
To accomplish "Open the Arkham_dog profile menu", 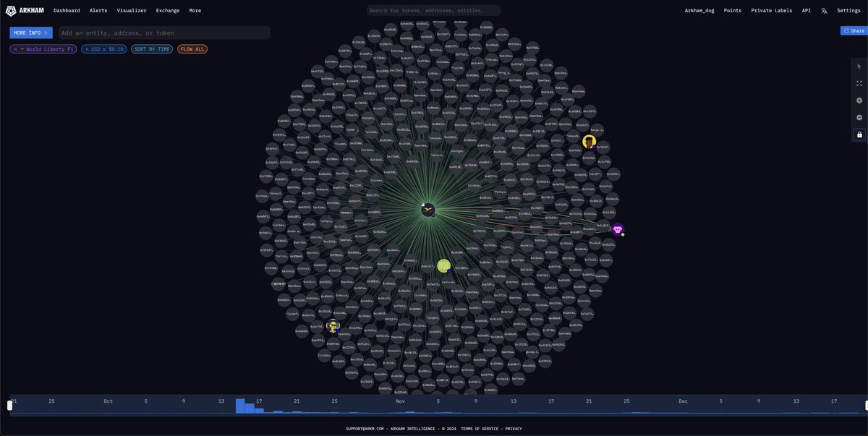I will (x=699, y=11).
